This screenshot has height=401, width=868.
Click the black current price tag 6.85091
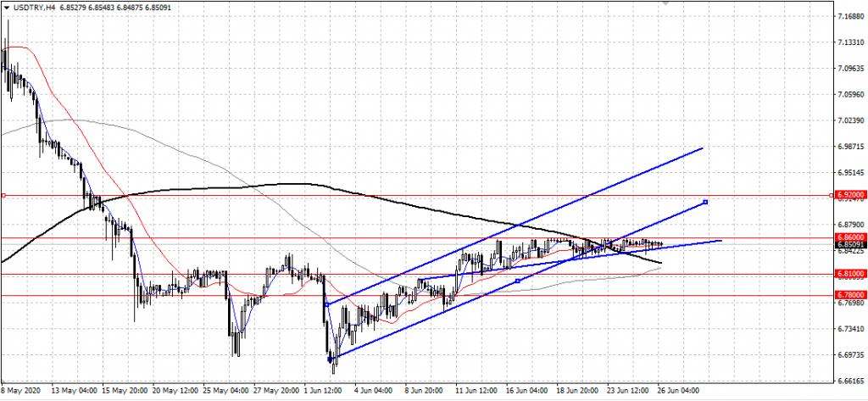click(849, 245)
